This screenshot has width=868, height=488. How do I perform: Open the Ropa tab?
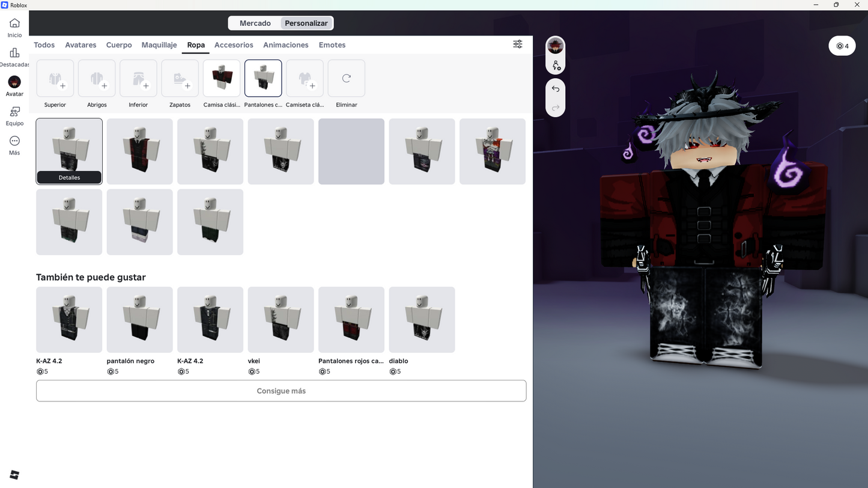[196, 45]
